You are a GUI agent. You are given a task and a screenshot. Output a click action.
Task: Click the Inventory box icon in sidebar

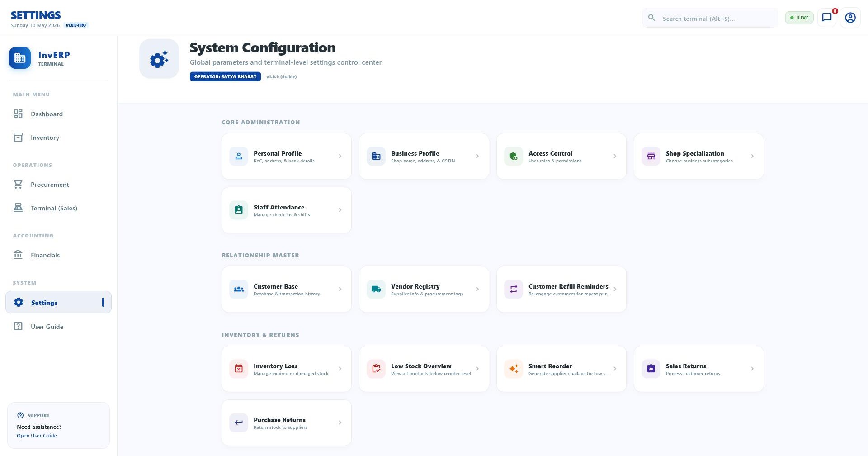[18, 137]
